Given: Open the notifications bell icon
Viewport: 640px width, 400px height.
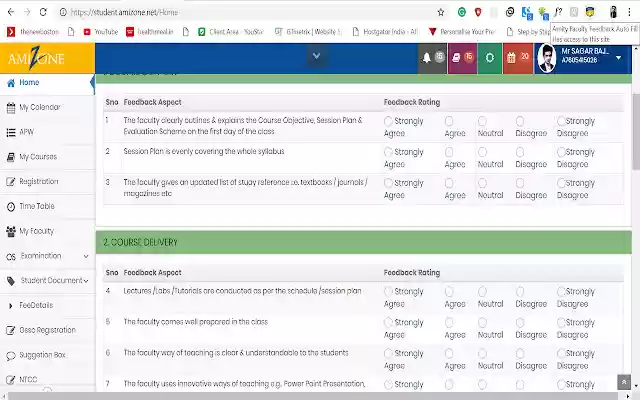Looking at the screenshot, I should 427,58.
